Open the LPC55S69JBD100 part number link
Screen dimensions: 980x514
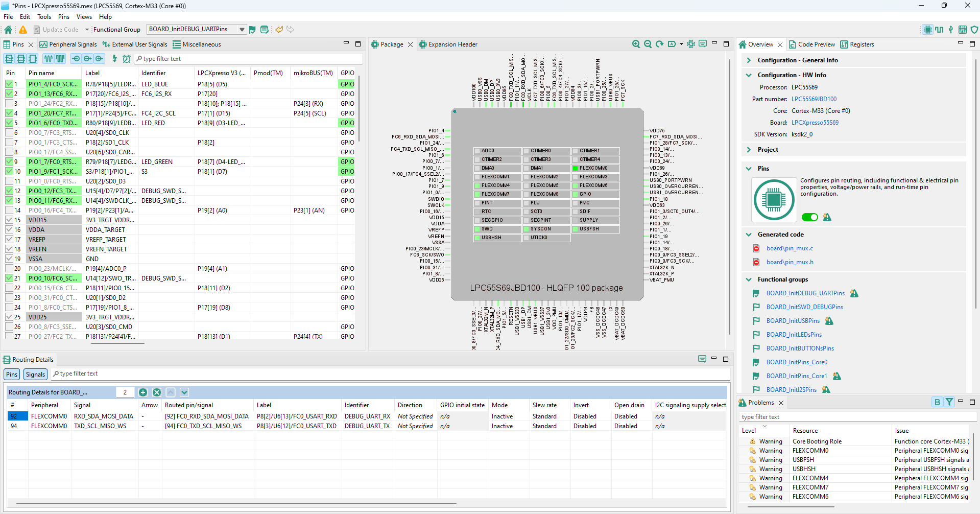click(814, 99)
